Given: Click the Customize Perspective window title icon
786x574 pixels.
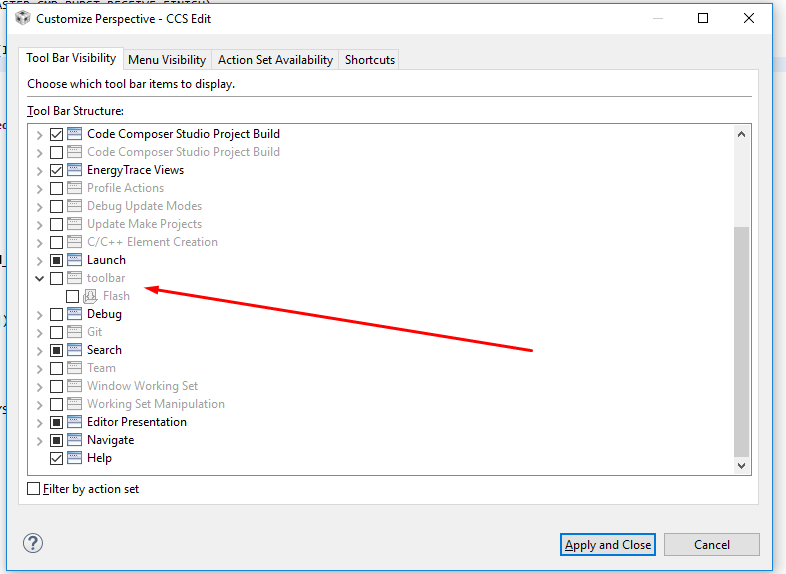Looking at the screenshot, I should pos(23,19).
